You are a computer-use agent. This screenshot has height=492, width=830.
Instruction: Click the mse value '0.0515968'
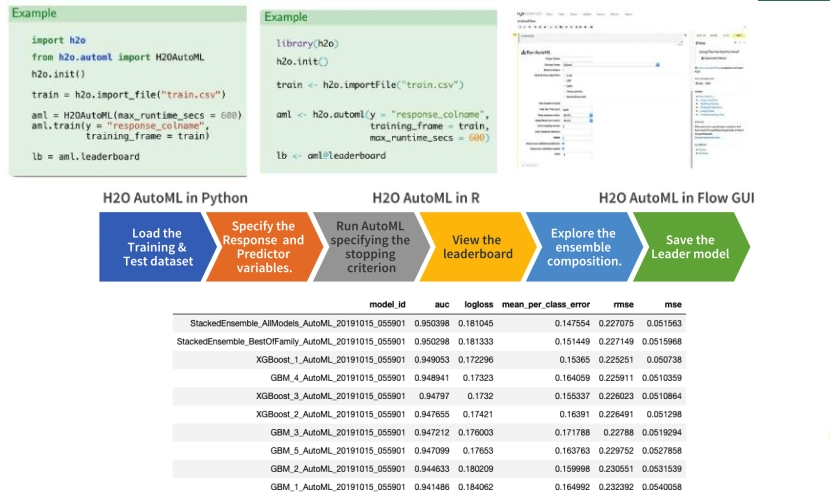(x=662, y=342)
